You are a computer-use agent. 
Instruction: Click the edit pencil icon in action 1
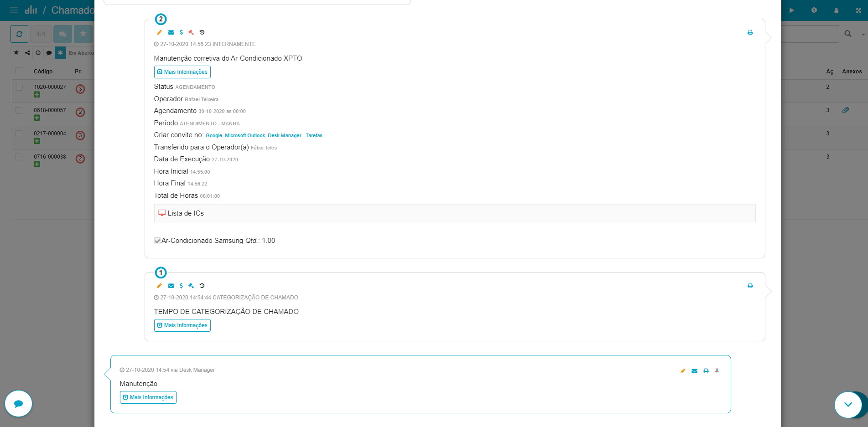click(159, 286)
